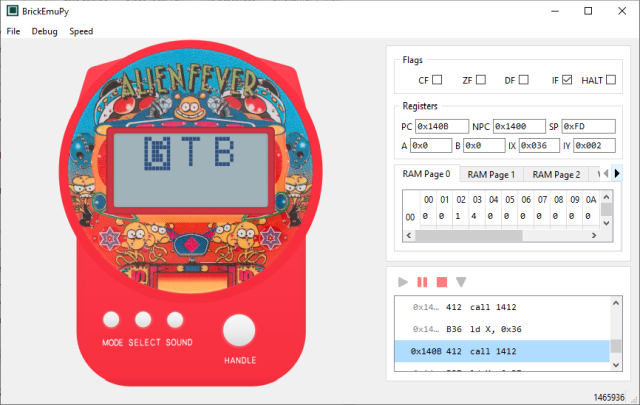This screenshot has height=405, width=640.
Task: Click the emulated LCD screen
Action: pos(191,170)
